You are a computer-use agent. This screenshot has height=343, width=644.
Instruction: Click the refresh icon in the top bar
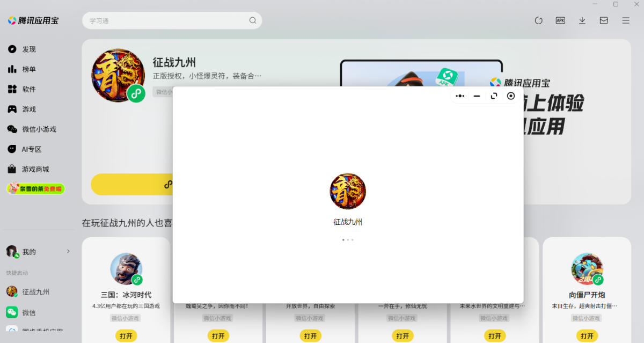coord(538,20)
